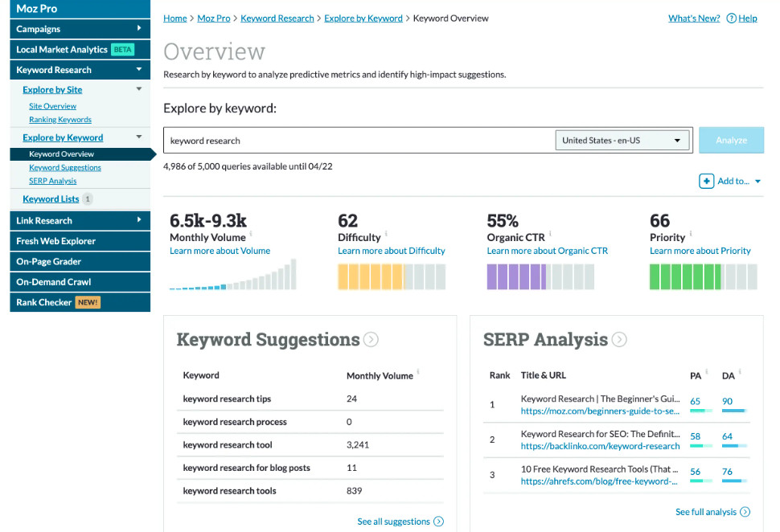
Task: Open SERP Analysis link in sidebar
Action: (53, 181)
